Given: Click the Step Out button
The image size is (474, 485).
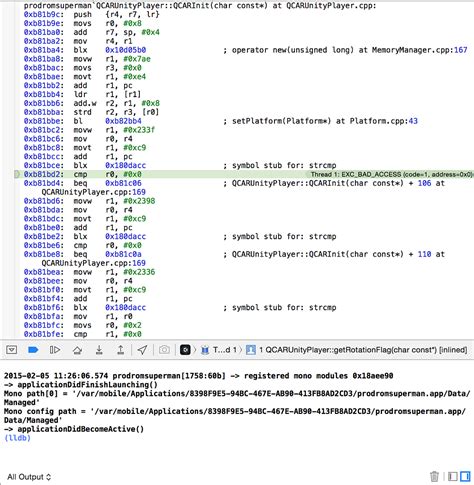Looking at the screenshot, I should [x=121, y=349].
